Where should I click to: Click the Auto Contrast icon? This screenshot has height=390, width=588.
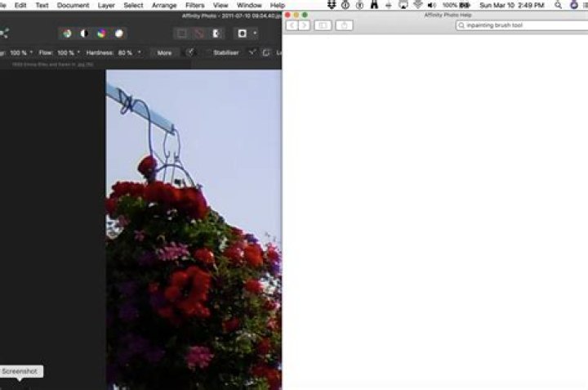click(x=83, y=34)
